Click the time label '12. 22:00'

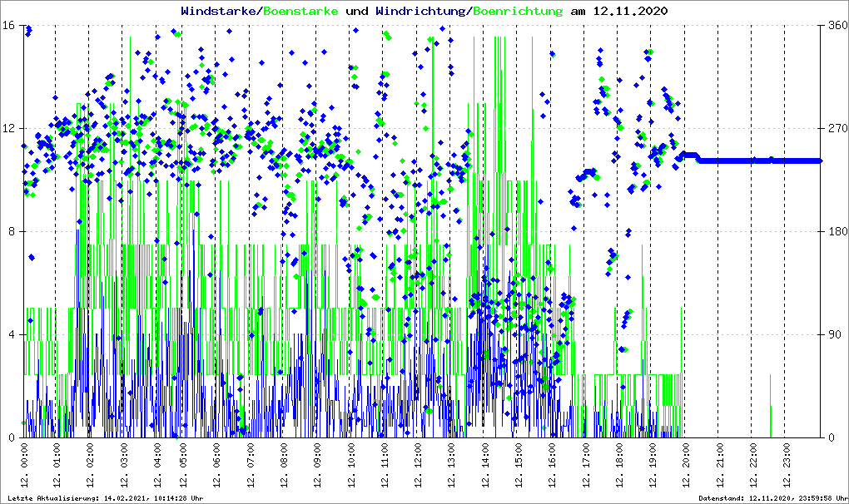point(752,465)
